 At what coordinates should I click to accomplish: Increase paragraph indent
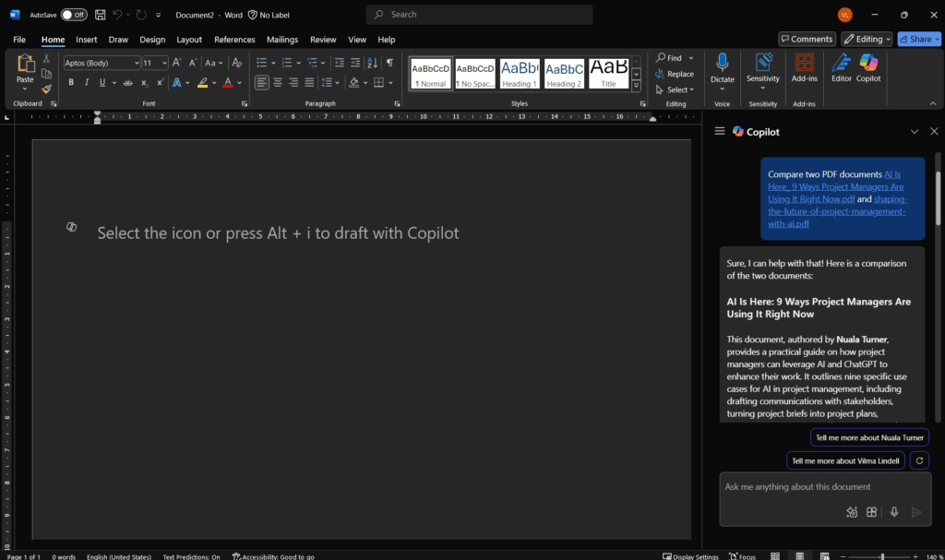[355, 63]
